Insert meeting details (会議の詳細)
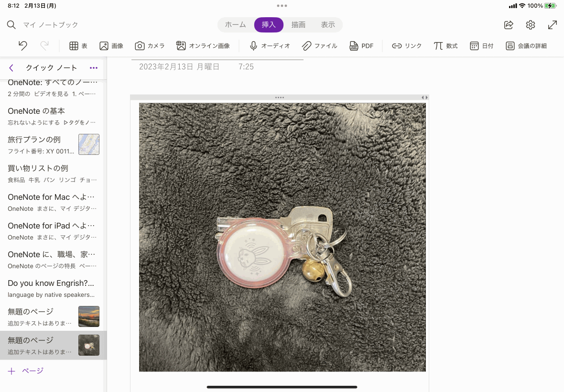The image size is (564, 392). [x=526, y=46]
